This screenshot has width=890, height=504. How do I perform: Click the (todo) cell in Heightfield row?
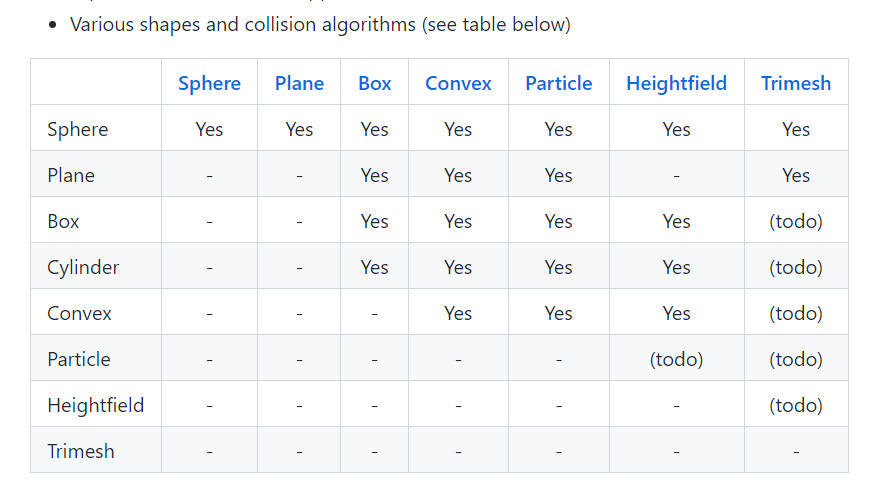pyautogui.click(x=795, y=405)
